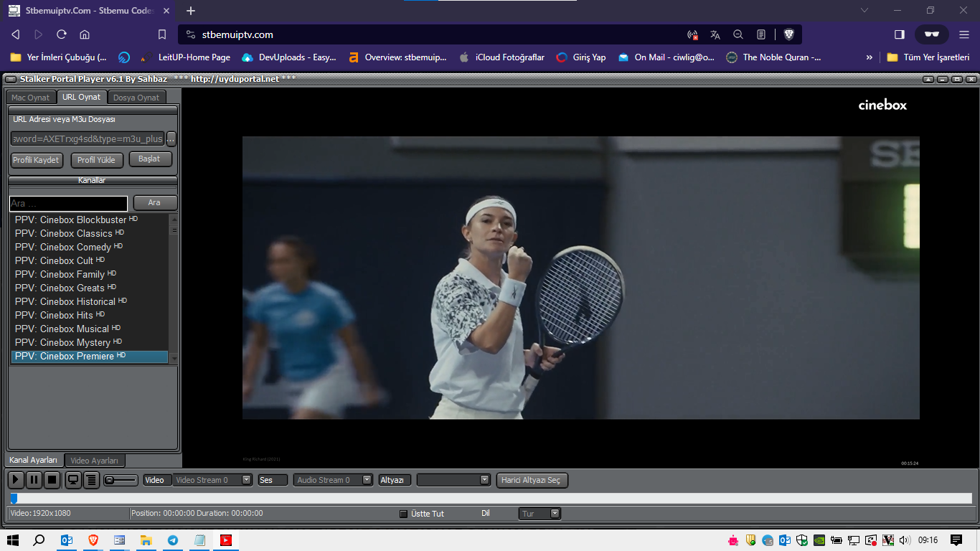
Task: Open the translate page icon
Action: coord(715,34)
